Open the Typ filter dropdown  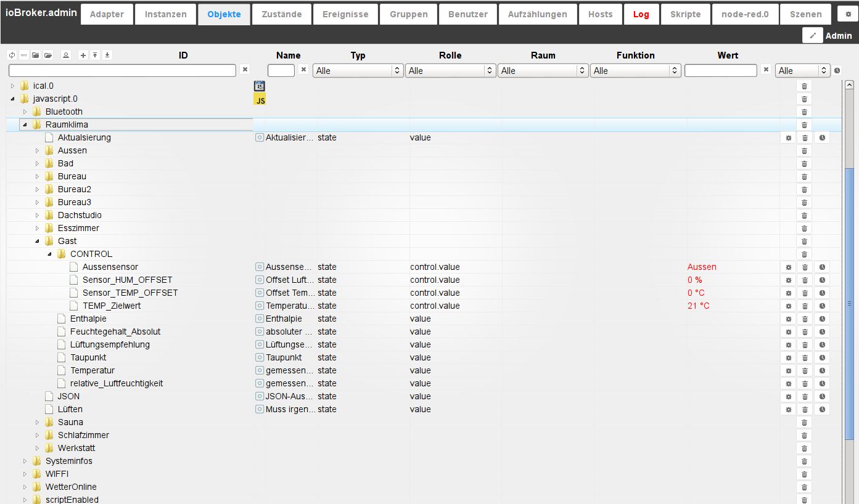pos(358,71)
